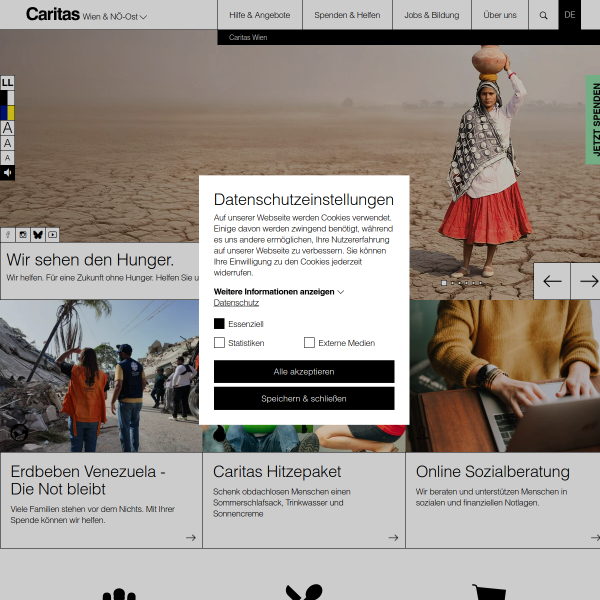The height and width of the screenshot is (600, 600).
Task: Select the largest font size A
Action: click(x=7, y=128)
